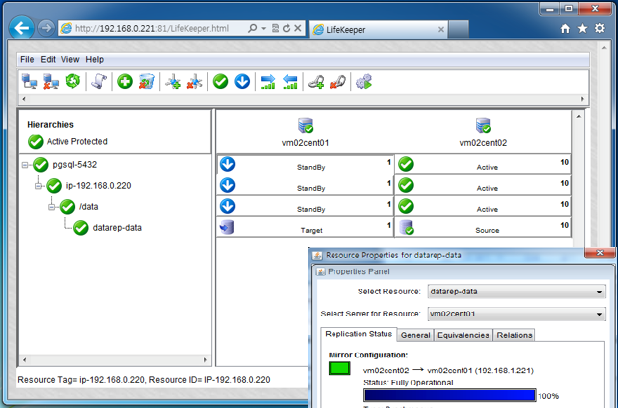Click the status cell of /data on vm02cent02

483,206
